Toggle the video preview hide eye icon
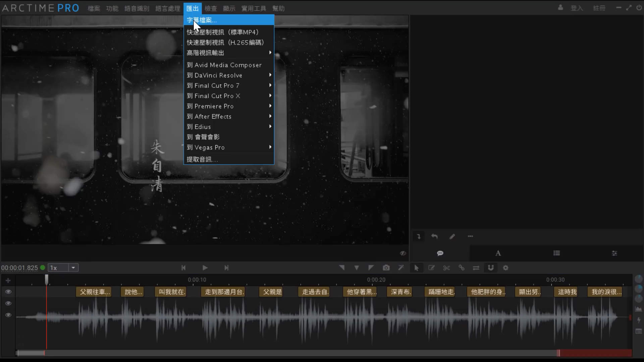Viewport: 644px width, 362px height. [x=403, y=253]
